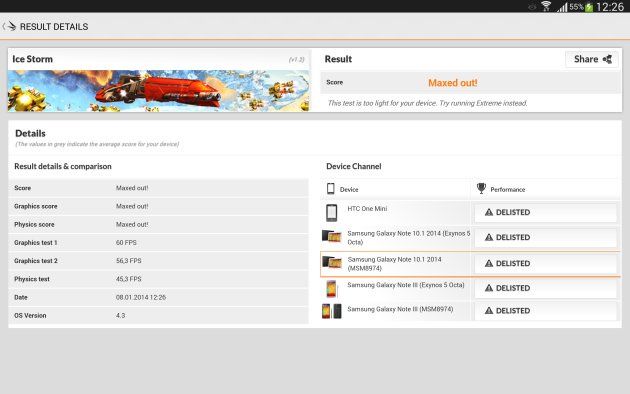
Task: Tap the back arrow beside RESULT DETAILS
Action: pos(9,27)
